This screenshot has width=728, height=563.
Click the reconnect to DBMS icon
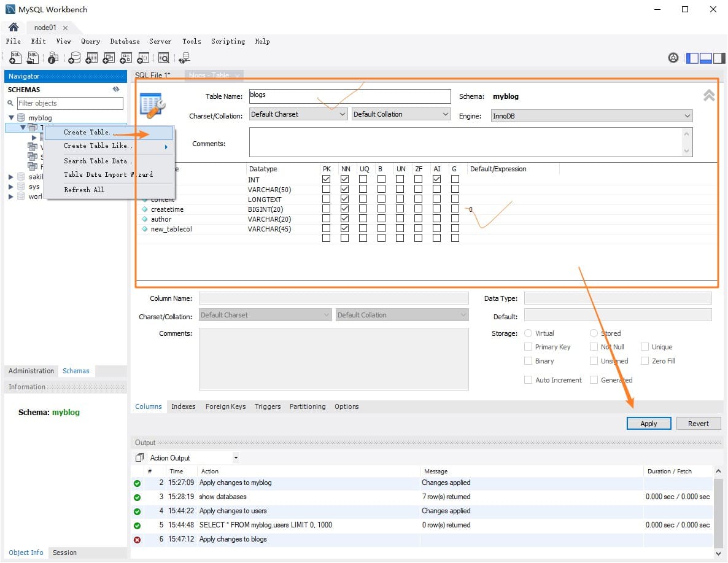(184, 58)
